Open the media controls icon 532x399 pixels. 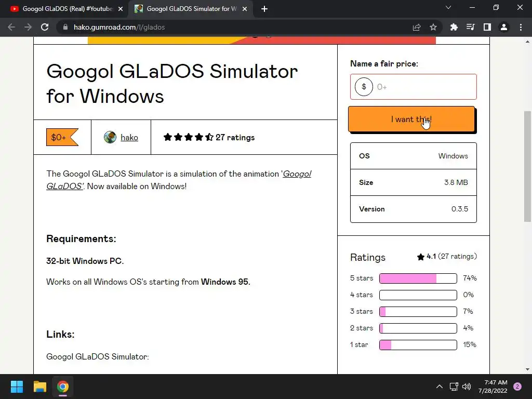point(471,27)
